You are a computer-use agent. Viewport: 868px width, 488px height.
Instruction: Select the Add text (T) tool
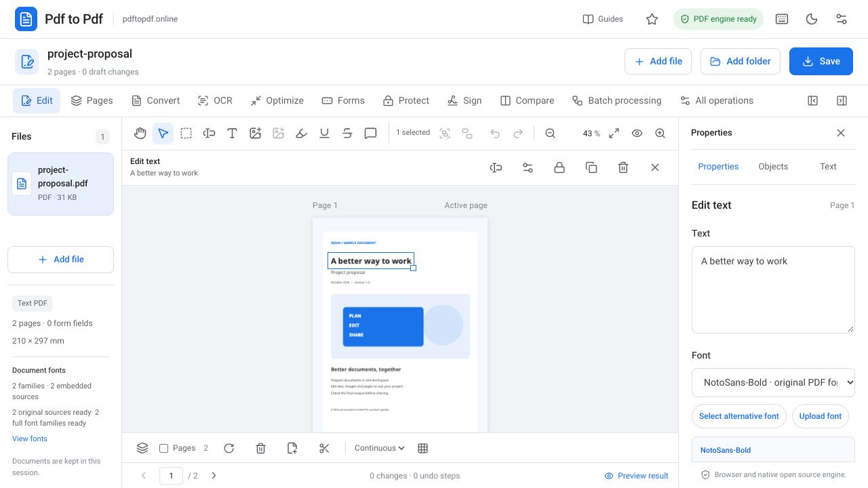pyautogui.click(x=232, y=134)
